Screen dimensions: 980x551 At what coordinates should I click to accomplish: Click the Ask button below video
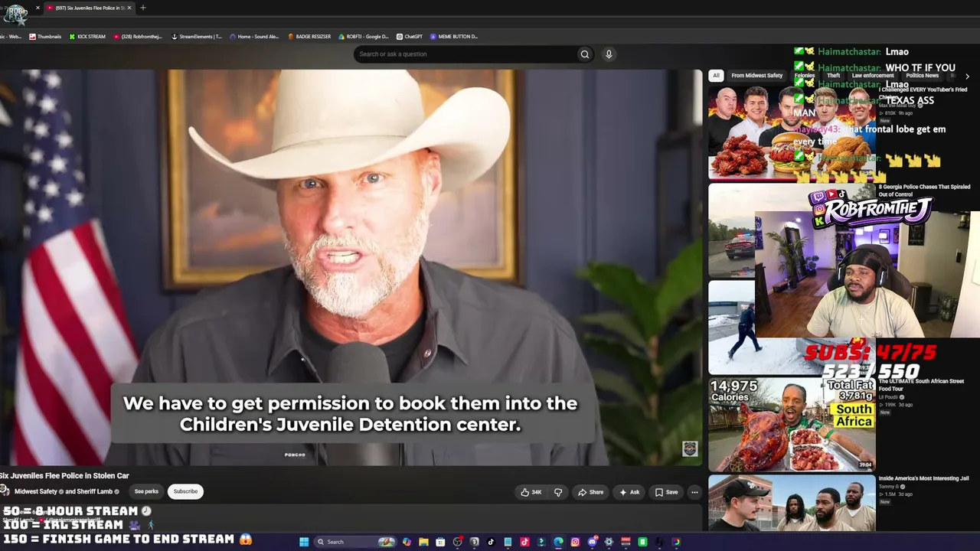coord(629,492)
